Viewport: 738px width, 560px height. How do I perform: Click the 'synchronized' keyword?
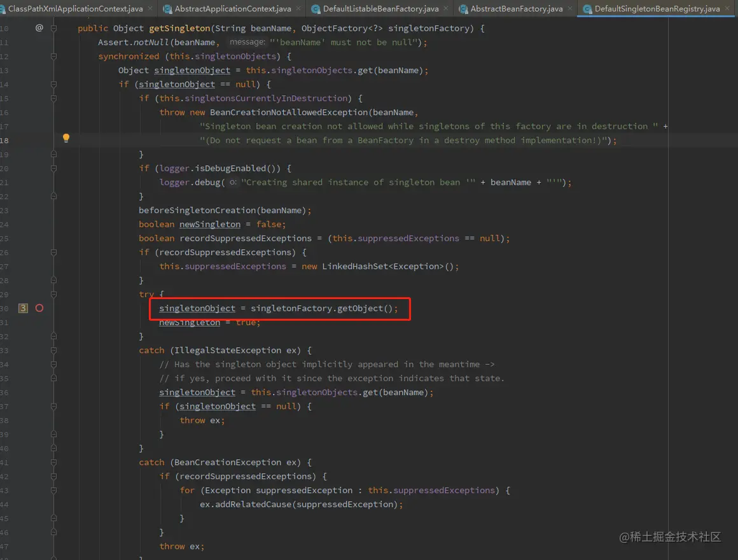129,57
